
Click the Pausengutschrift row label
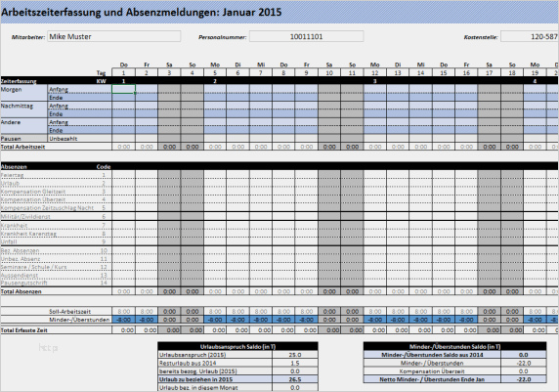[x=23, y=283]
